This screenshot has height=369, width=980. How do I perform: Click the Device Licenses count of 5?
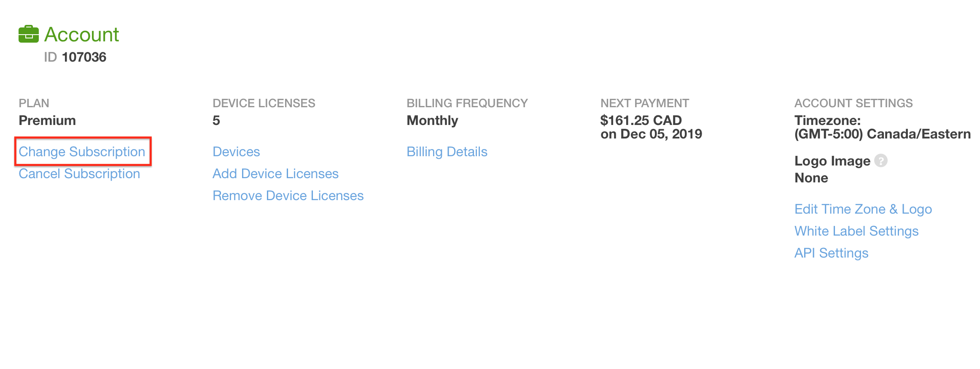click(216, 120)
